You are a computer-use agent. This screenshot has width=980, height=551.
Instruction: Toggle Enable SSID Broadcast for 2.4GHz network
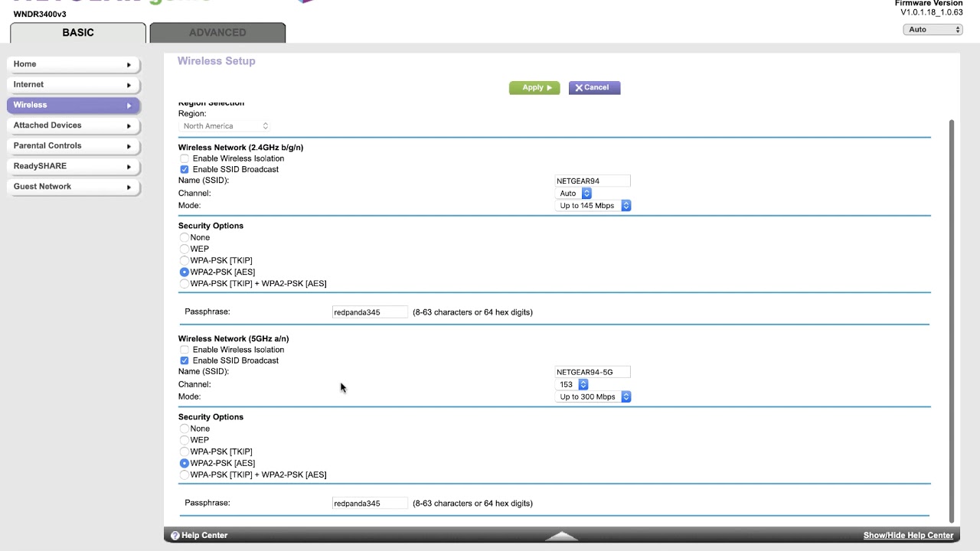(185, 169)
